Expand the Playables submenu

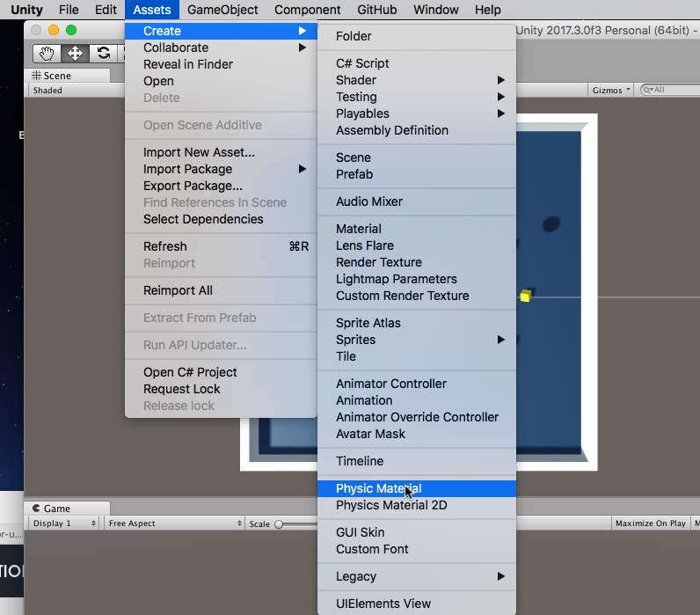click(417, 113)
